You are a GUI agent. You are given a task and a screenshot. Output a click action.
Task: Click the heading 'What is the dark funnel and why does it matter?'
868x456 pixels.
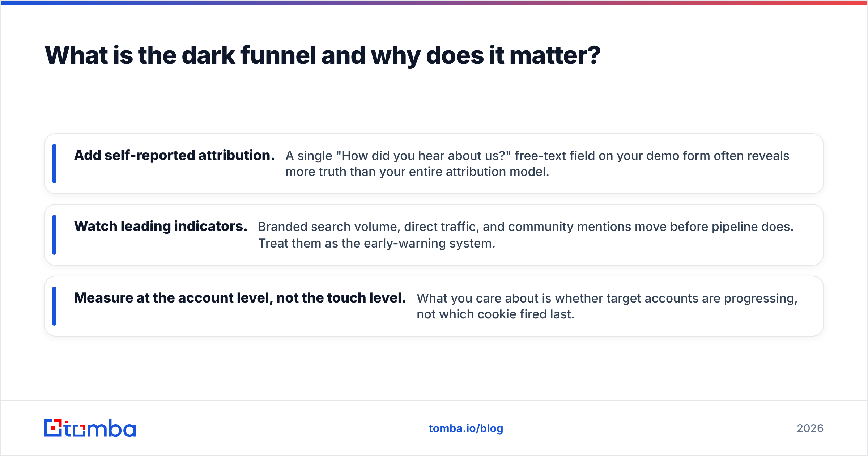[323, 55]
